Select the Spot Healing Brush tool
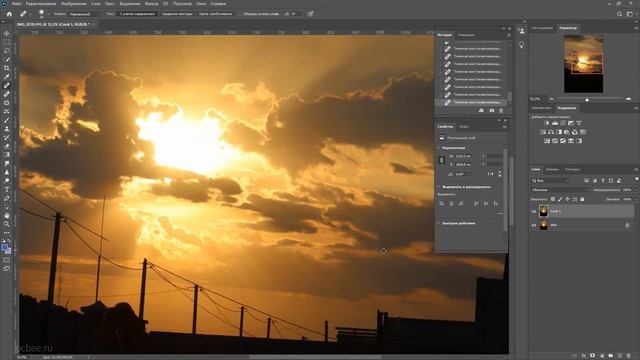Viewport: 640px width, 360px height. coord(7,85)
